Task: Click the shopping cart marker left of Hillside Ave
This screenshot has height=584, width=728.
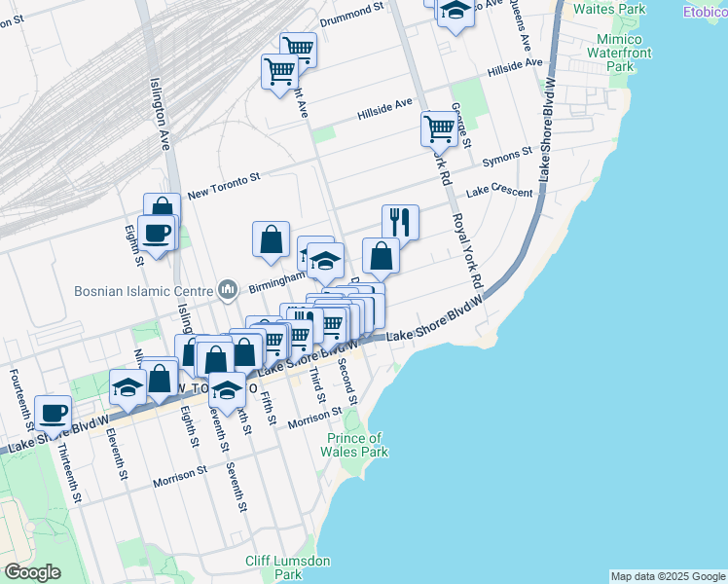Action: tap(279, 71)
